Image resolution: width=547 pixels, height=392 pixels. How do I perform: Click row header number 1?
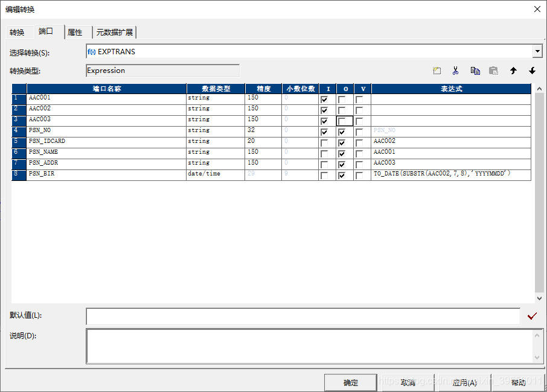coord(19,100)
